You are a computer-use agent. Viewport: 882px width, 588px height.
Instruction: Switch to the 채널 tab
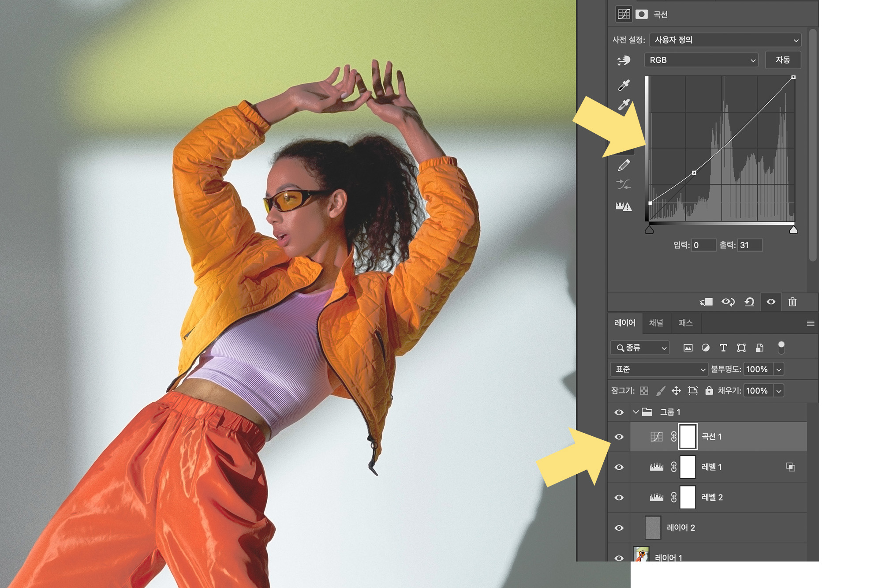click(656, 323)
